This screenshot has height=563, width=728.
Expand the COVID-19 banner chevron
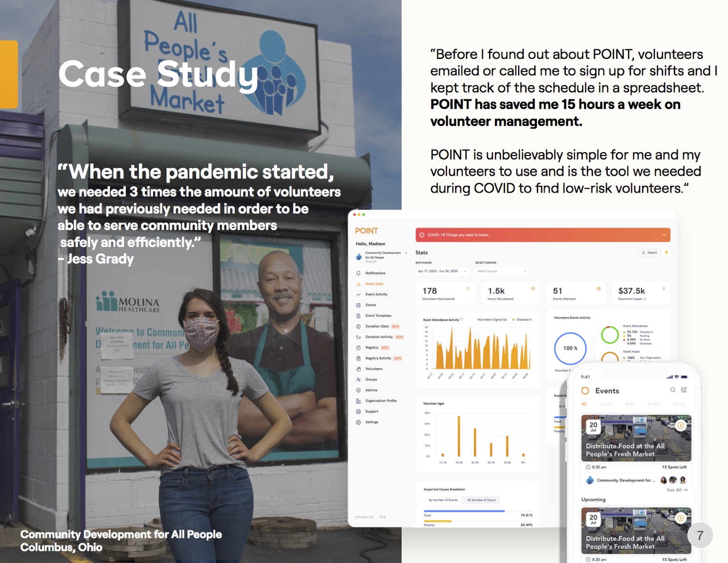[664, 235]
